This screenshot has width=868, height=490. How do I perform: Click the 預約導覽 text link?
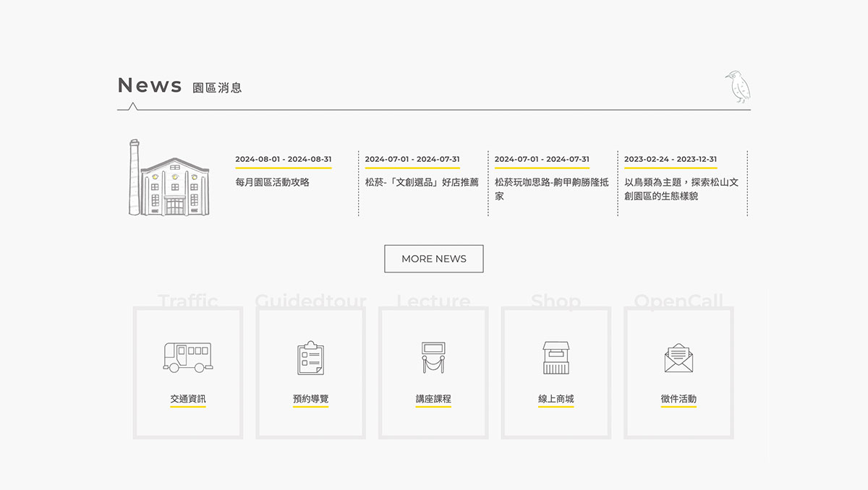pos(310,398)
